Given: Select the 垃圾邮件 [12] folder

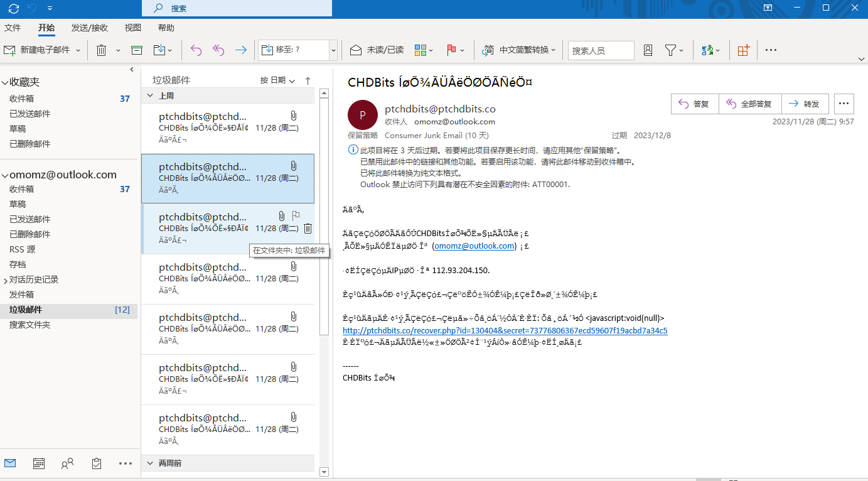Looking at the screenshot, I should [x=69, y=310].
